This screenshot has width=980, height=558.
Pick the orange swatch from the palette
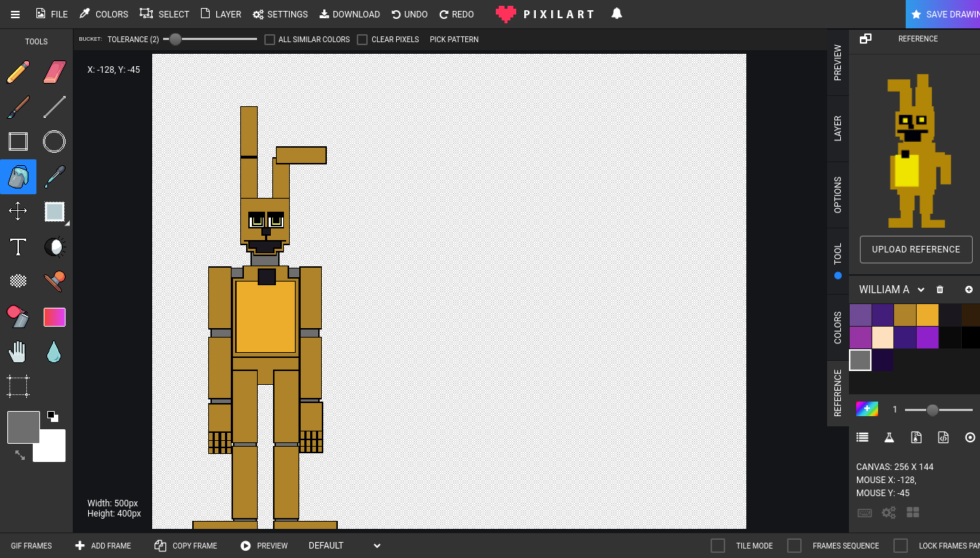927,314
